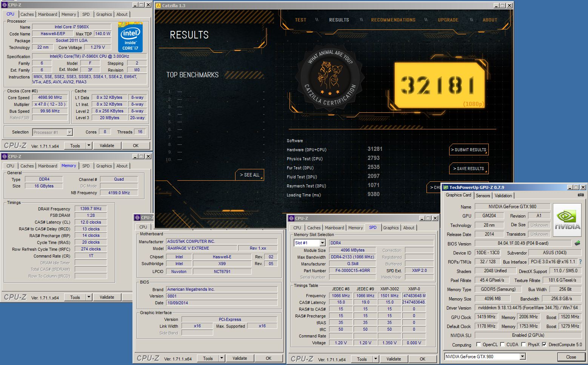The height and width of the screenshot is (365, 588).
Task: Click the Fur Test (GPU) result 2535
Action: point(373,167)
